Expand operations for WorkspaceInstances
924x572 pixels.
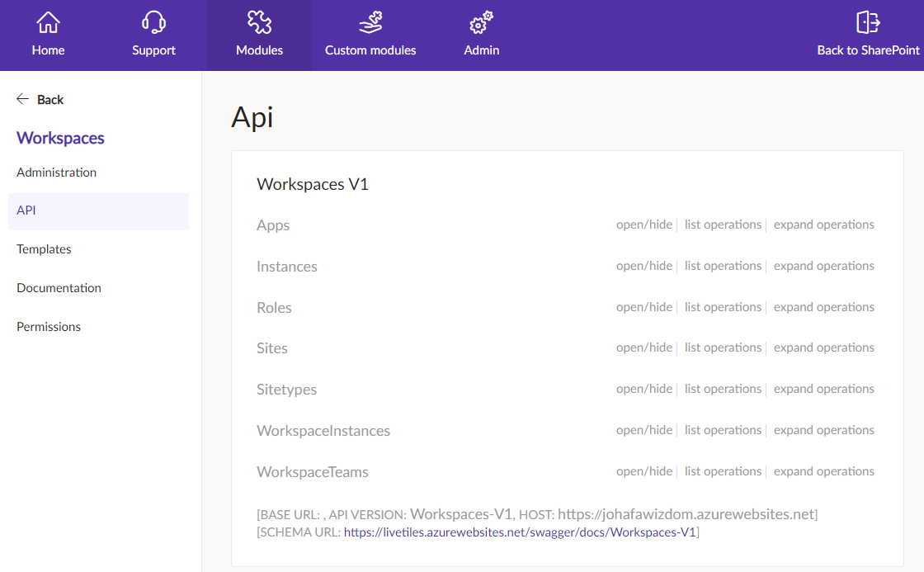pyautogui.click(x=823, y=430)
